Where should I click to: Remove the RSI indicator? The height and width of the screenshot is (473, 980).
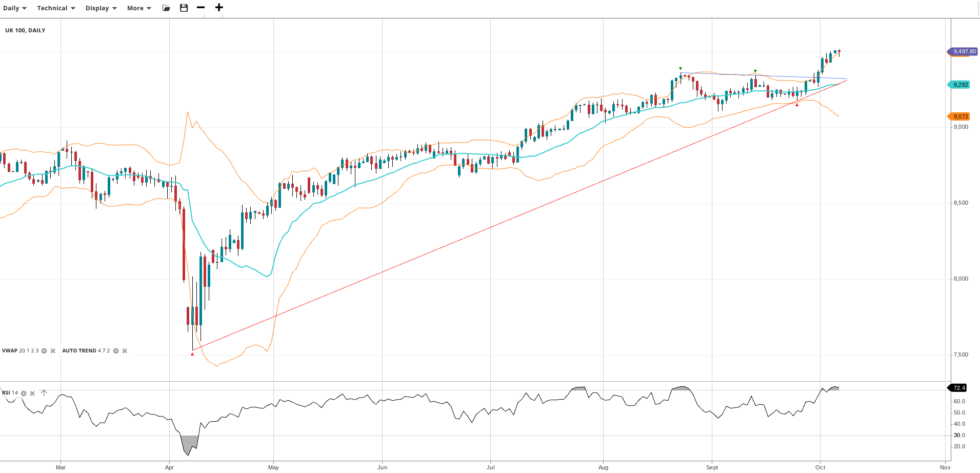coord(32,393)
